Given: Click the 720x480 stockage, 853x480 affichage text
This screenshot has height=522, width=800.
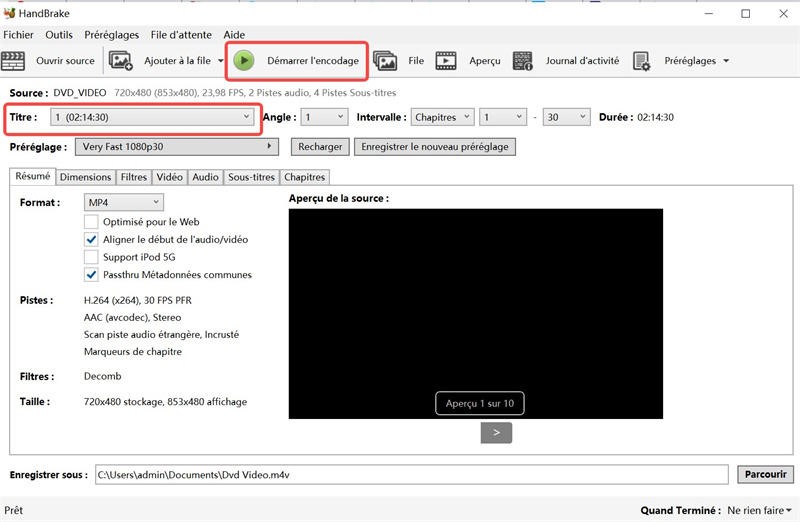Looking at the screenshot, I should click(165, 402).
